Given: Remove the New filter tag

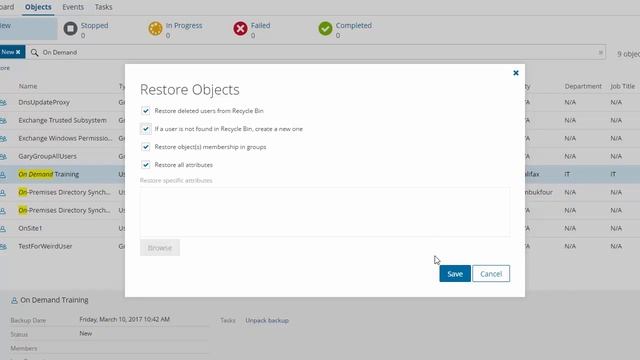Looking at the screenshot, I should tap(18, 52).
